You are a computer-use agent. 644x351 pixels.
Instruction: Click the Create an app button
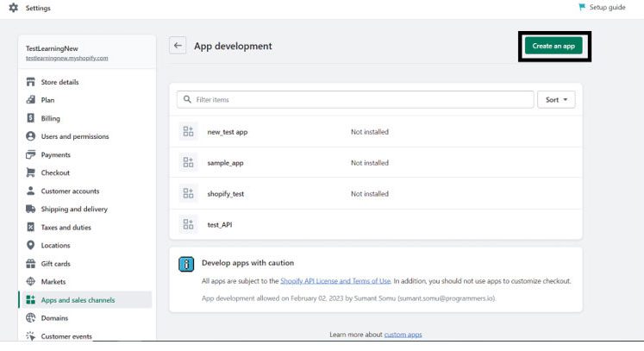[553, 46]
